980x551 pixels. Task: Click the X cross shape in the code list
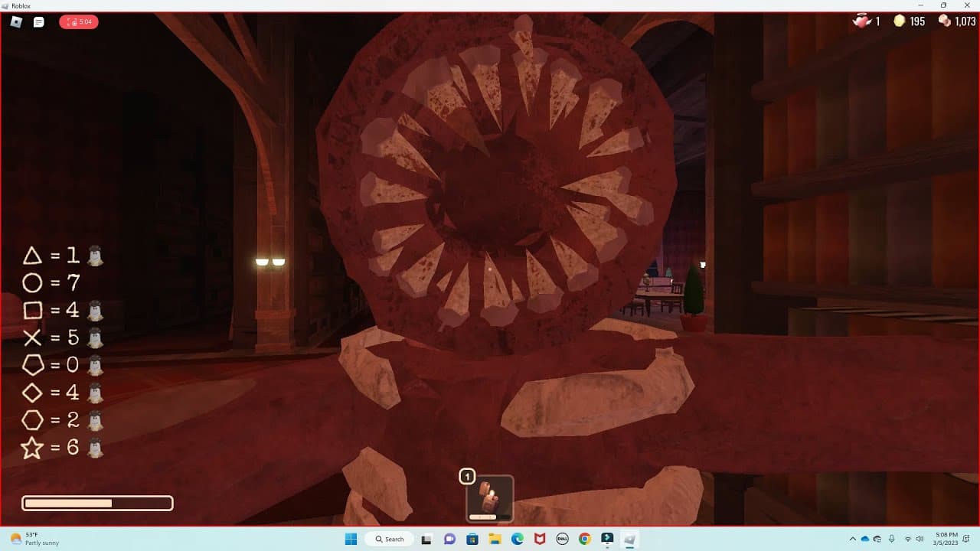tap(31, 338)
